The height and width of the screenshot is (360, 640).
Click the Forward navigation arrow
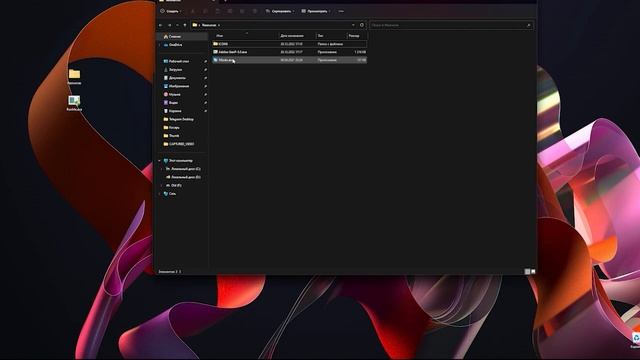(169, 25)
